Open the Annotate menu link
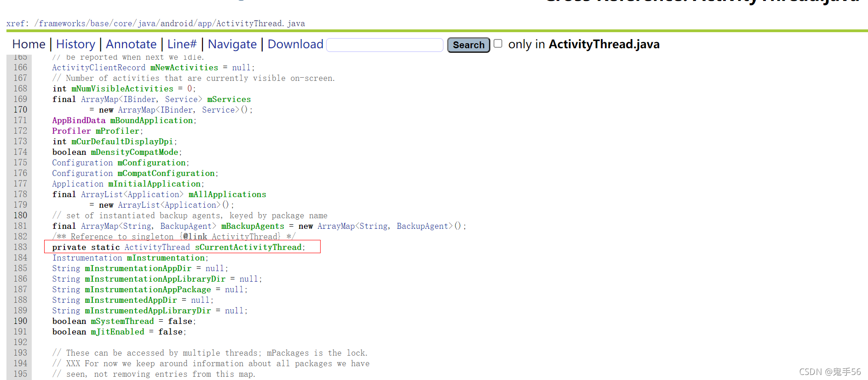868x380 pixels. [131, 44]
